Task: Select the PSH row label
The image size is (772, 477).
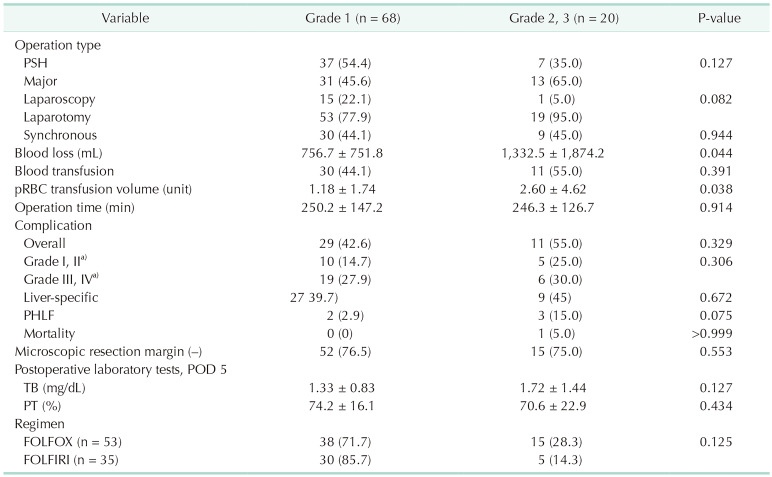Action: [x=36, y=63]
